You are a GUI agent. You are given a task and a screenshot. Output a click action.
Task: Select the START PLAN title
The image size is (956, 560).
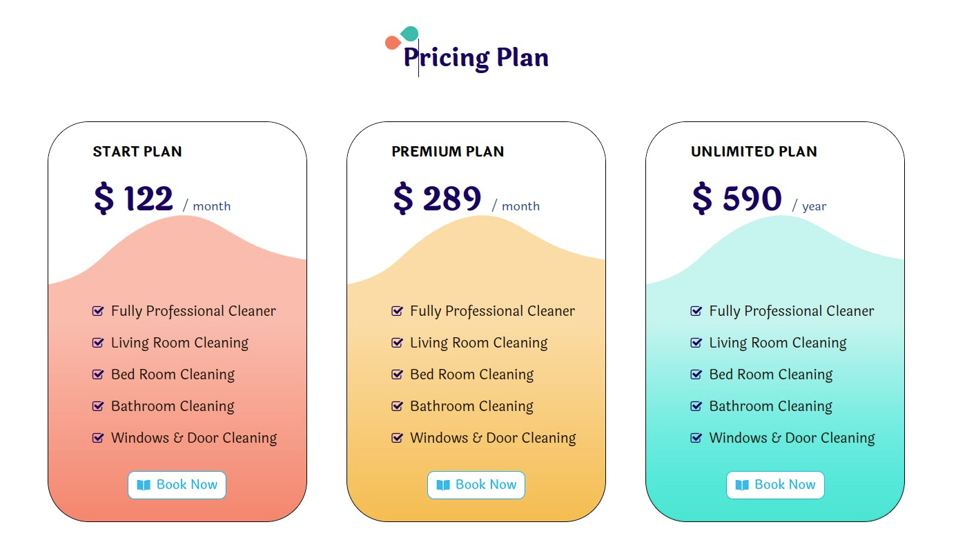[137, 152]
